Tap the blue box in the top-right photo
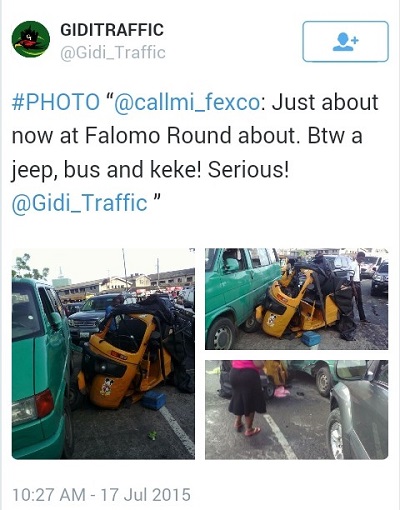The image size is (400, 510). [311, 339]
